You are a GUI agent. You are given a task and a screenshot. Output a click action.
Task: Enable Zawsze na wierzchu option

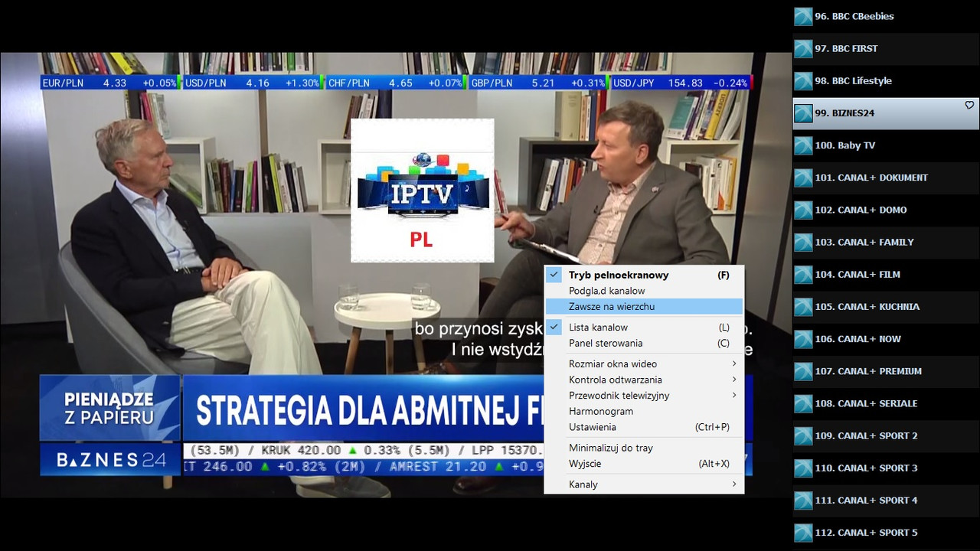(644, 306)
